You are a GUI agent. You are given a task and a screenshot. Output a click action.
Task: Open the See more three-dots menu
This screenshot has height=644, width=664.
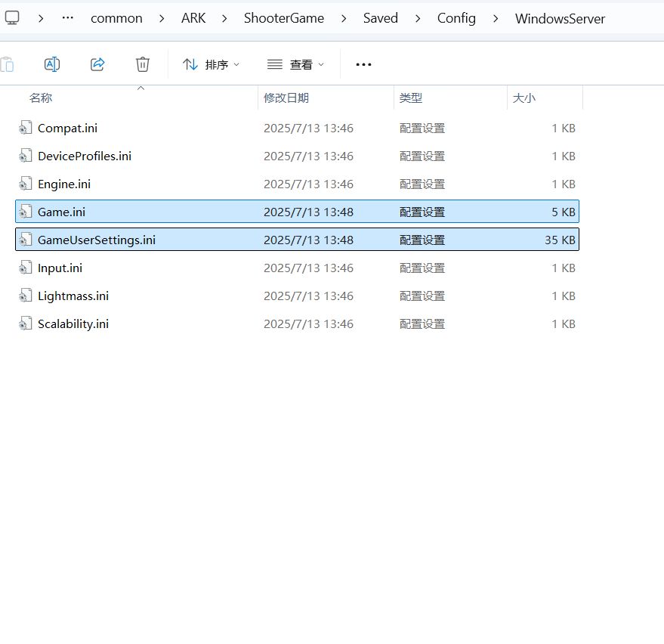pos(364,64)
